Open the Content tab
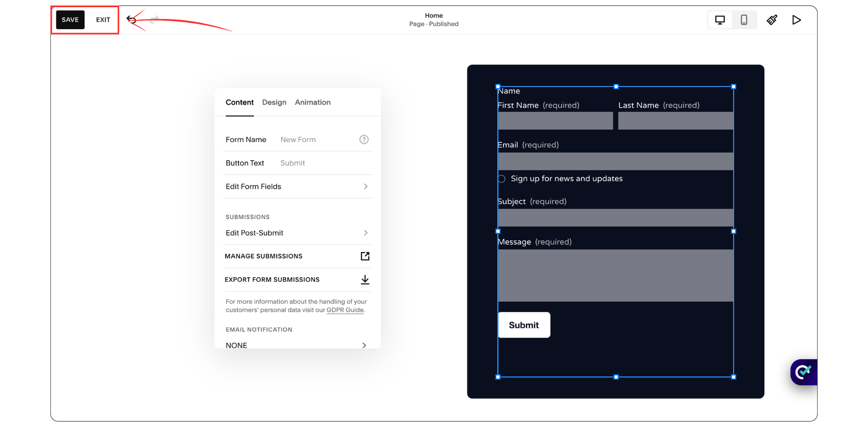 coord(239,103)
